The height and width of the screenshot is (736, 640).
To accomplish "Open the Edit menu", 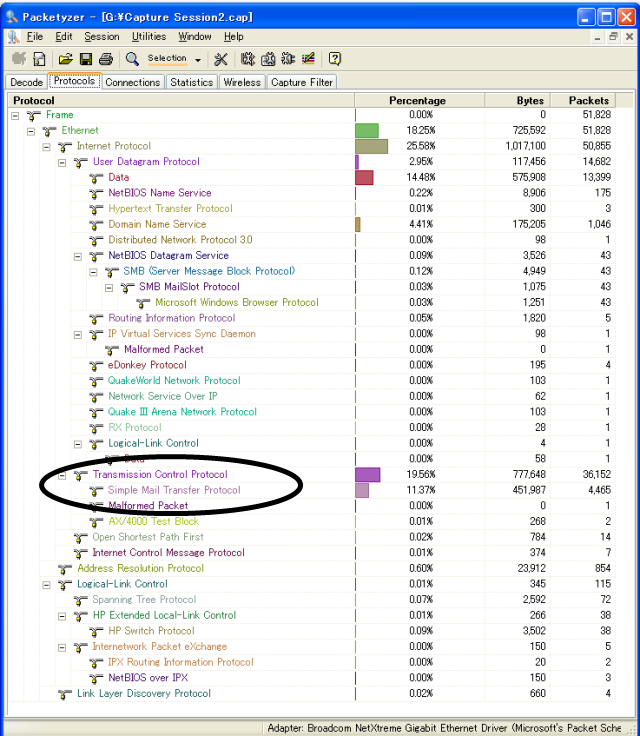I will [63, 37].
